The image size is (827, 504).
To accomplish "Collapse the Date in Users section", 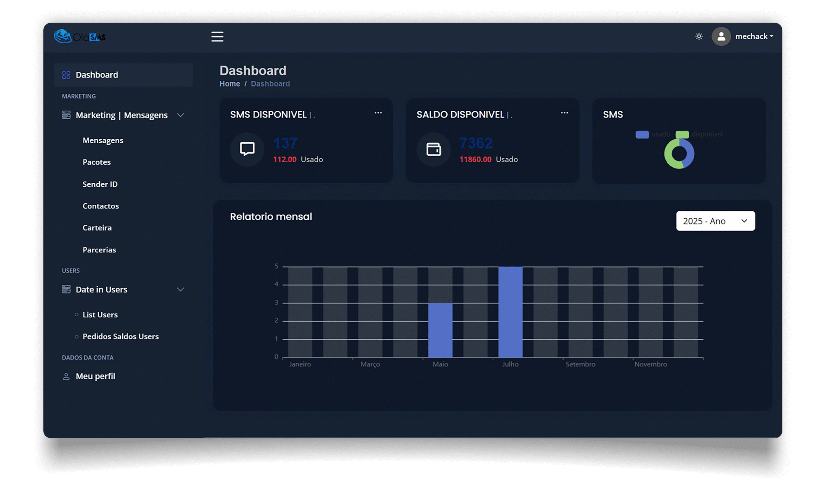I will [x=180, y=289].
